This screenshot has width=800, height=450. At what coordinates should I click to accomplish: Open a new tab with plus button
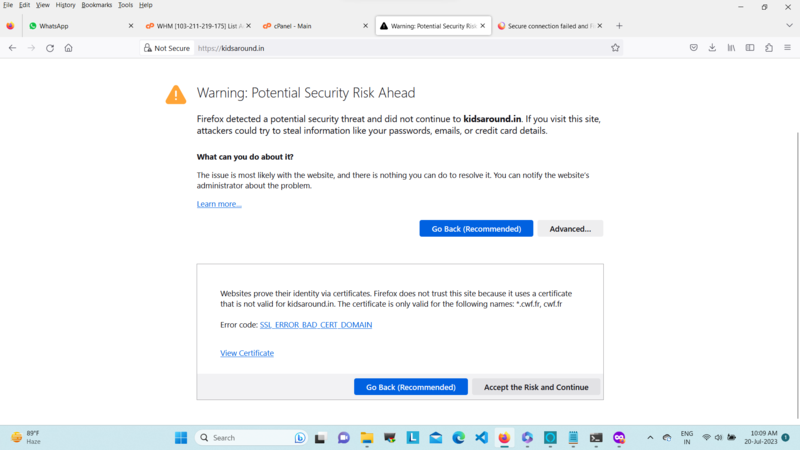pos(619,25)
